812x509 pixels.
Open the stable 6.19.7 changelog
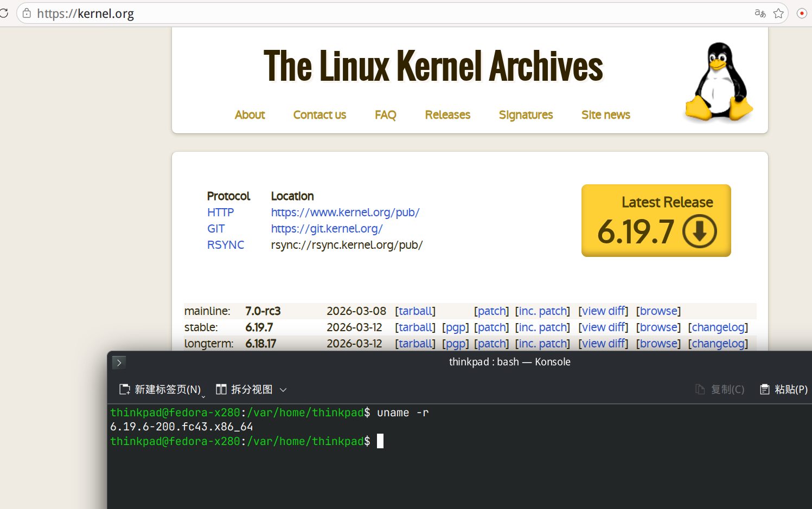[718, 327]
